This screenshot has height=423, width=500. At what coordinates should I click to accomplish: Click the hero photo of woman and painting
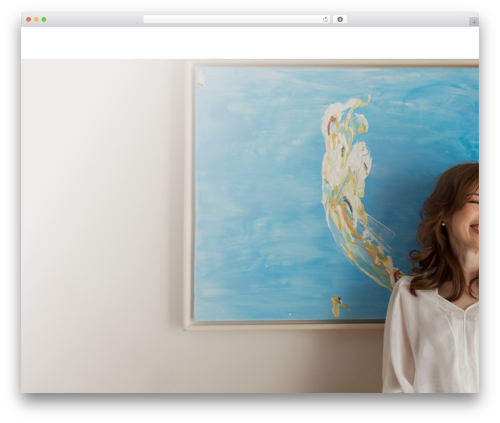click(x=250, y=226)
